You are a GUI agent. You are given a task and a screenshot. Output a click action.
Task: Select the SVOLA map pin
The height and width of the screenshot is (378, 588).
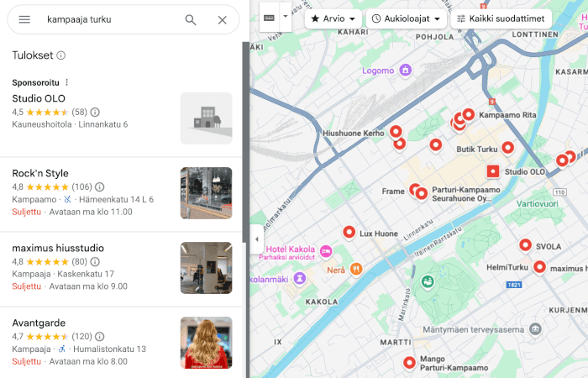[525, 245]
